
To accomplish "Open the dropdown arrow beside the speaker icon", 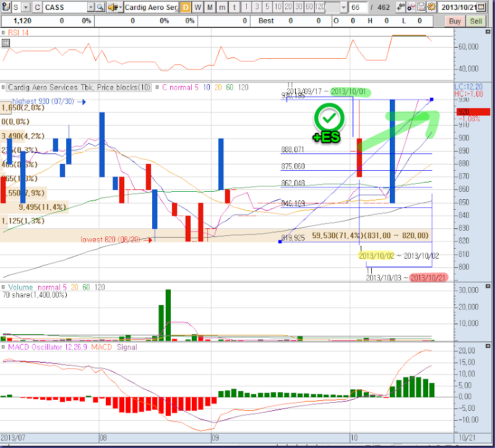I will pos(120,7).
